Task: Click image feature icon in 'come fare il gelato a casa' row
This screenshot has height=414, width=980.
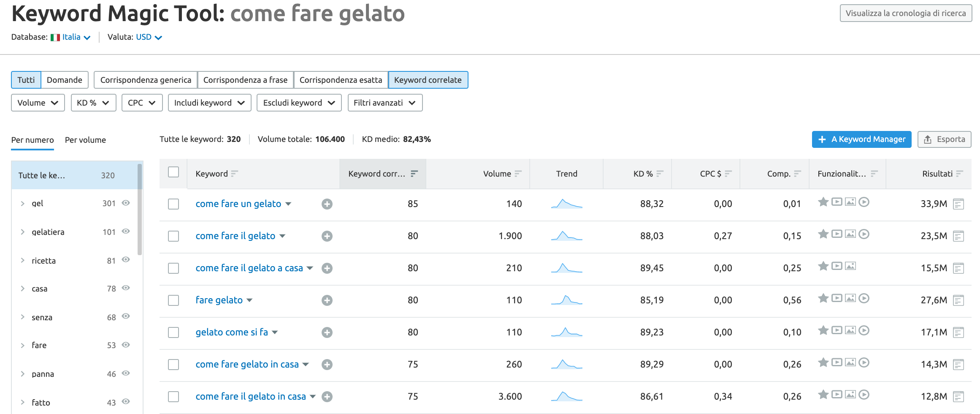Action: 850,266
